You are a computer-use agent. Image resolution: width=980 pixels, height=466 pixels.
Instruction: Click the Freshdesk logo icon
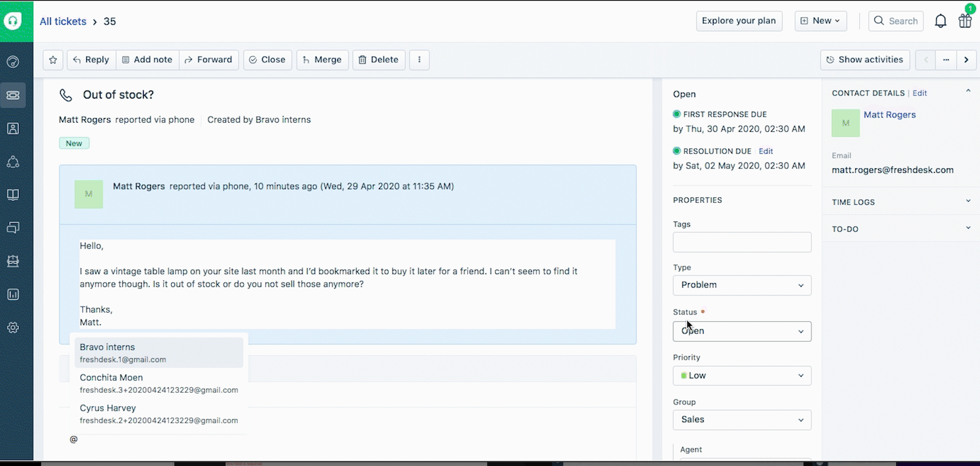click(x=12, y=21)
